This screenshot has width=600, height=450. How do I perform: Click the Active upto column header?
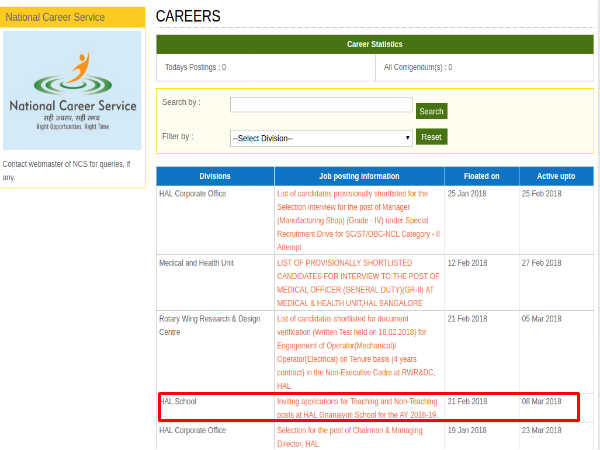556,176
